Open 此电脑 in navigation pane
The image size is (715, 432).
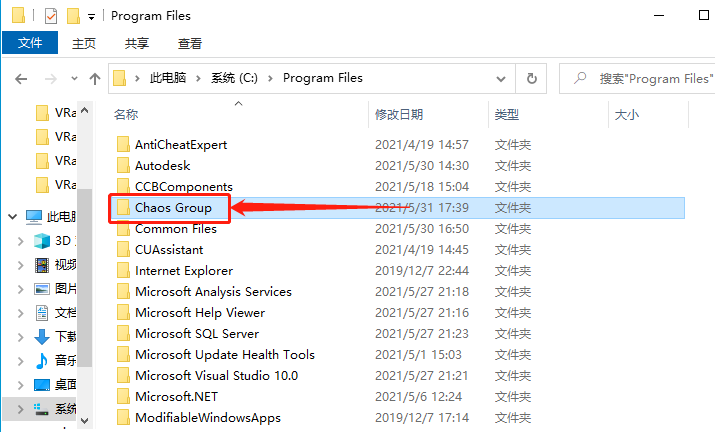click(x=61, y=217)
